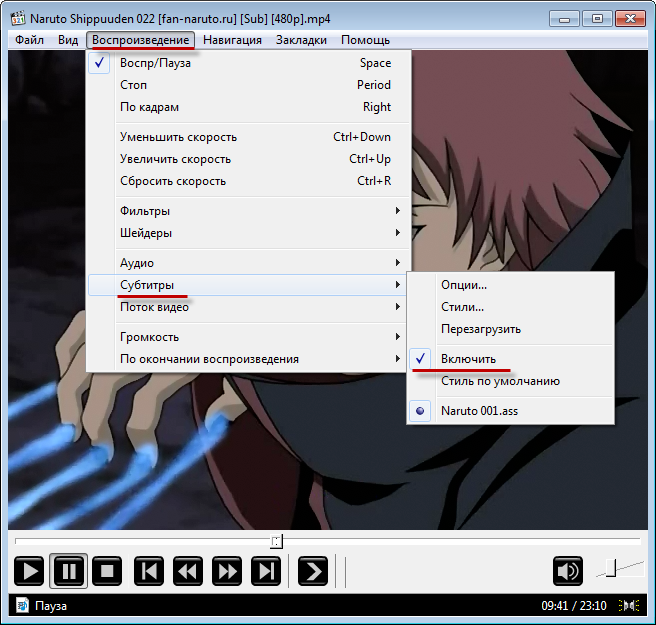
Task: Expand the Аудио submenu
Action: [x=249, y=263]
